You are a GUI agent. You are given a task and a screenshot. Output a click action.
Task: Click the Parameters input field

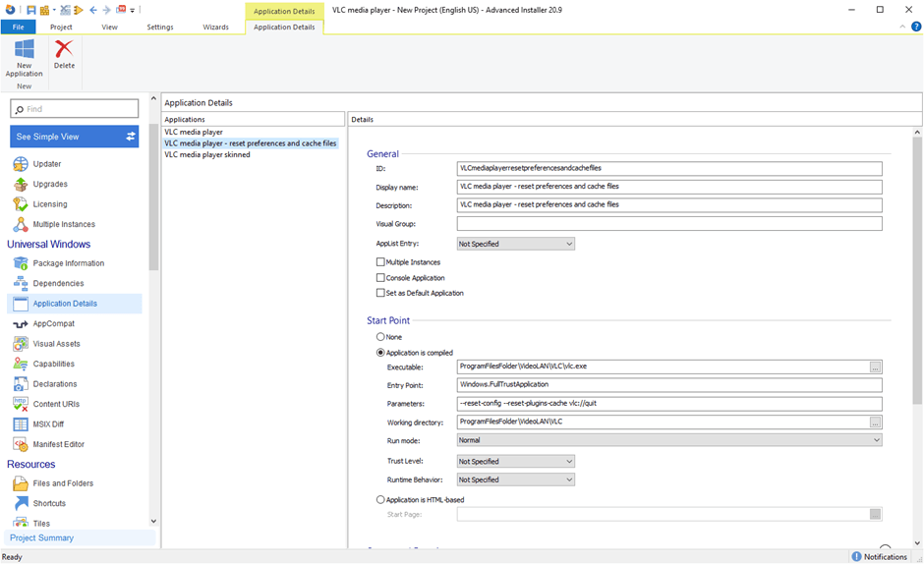[669, 404]
